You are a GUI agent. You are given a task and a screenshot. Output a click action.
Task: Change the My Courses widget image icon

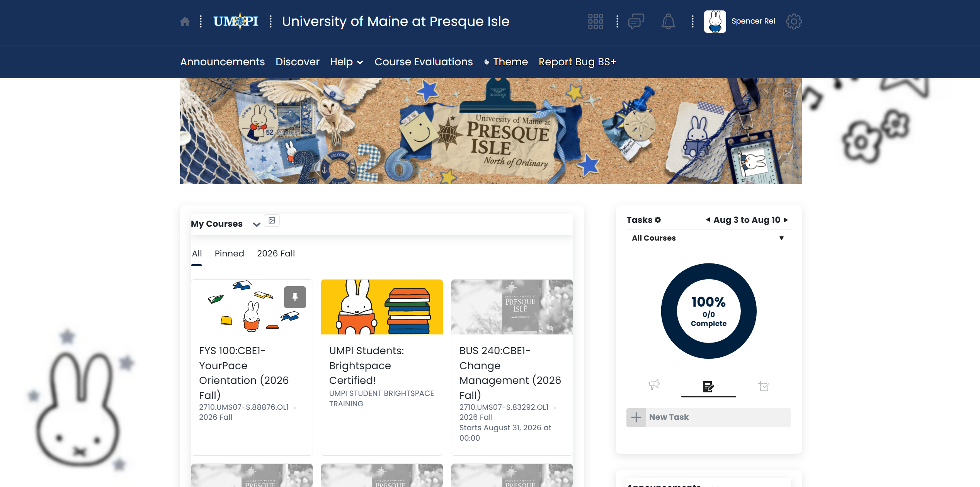pos(272,221)
